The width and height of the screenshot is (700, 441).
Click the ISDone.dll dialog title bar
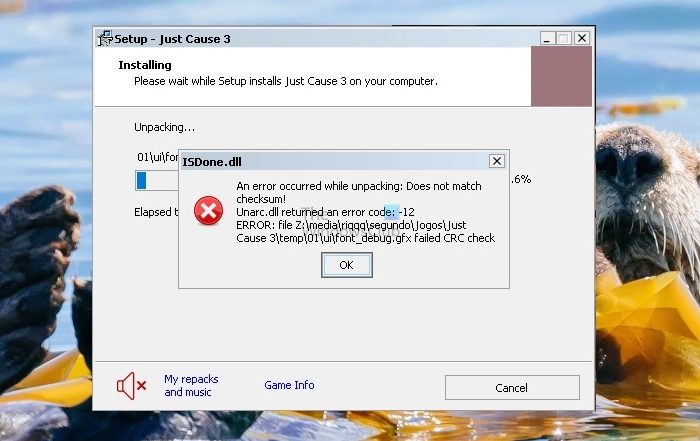[335, 161]
